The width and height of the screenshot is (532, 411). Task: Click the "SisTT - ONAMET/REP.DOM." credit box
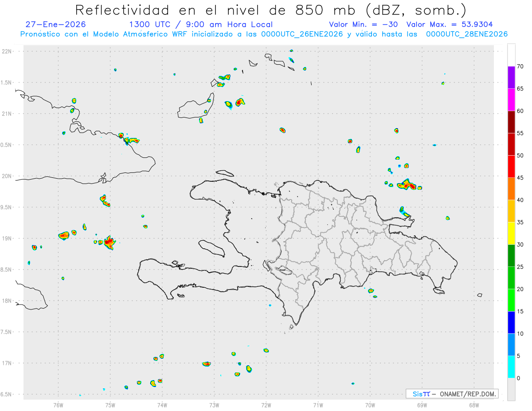(x=452, y=394)
